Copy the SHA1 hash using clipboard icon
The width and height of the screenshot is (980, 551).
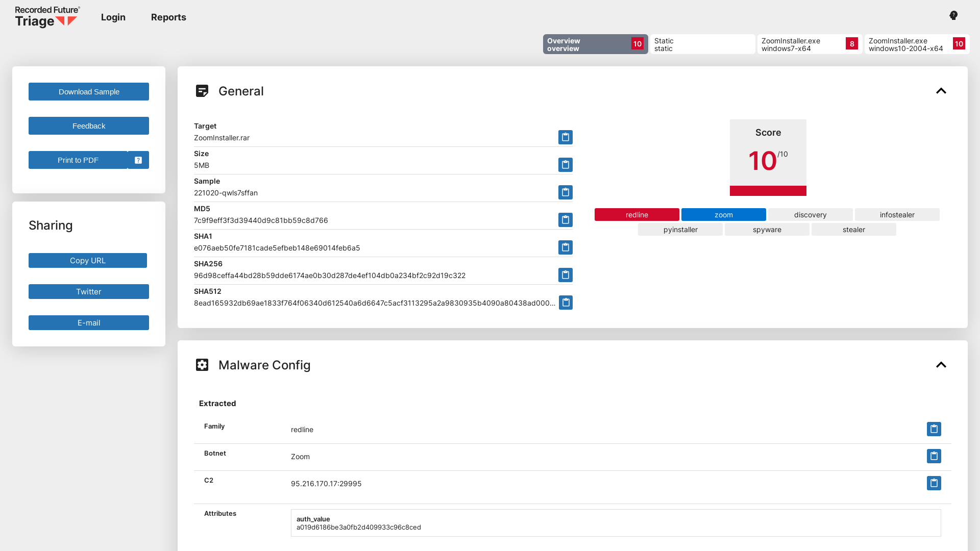(565, 247)
